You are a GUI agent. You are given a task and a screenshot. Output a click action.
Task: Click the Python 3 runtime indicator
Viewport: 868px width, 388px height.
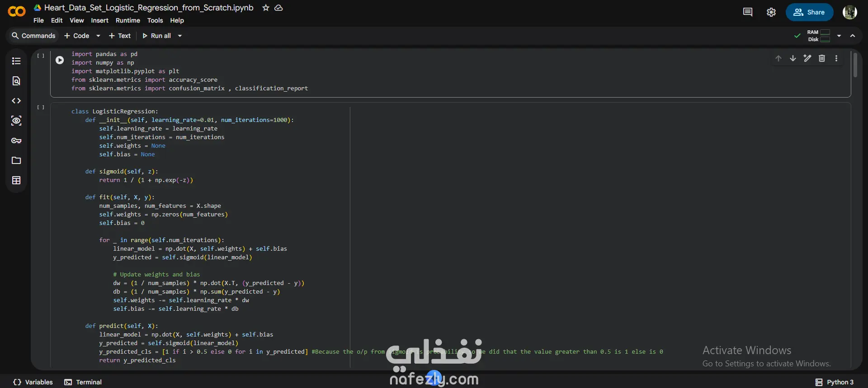[x=835, y=382]
